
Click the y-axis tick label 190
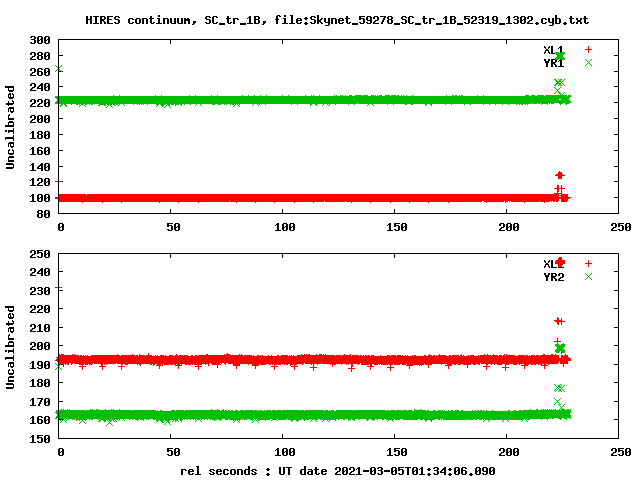[40, 364]
